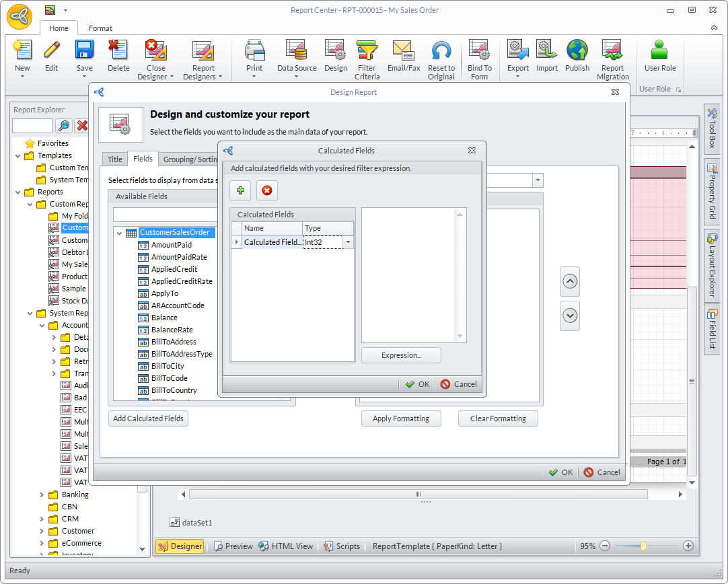Screen dimensions: 728x584
Task: Switch to the Format ribbon tab
Action: tap(100, 28)
